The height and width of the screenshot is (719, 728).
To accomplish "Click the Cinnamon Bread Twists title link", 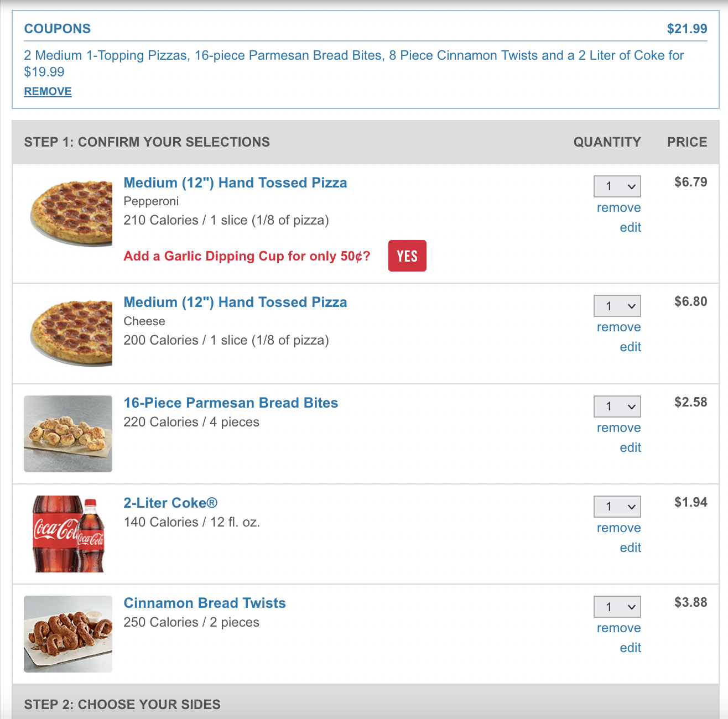I will (205, 603).
